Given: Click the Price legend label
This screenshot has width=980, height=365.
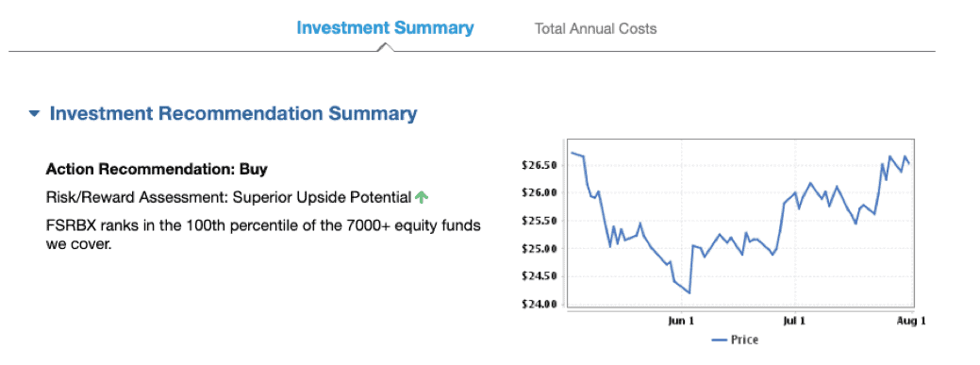Looking at the screenshot, I should coord(744,340).
